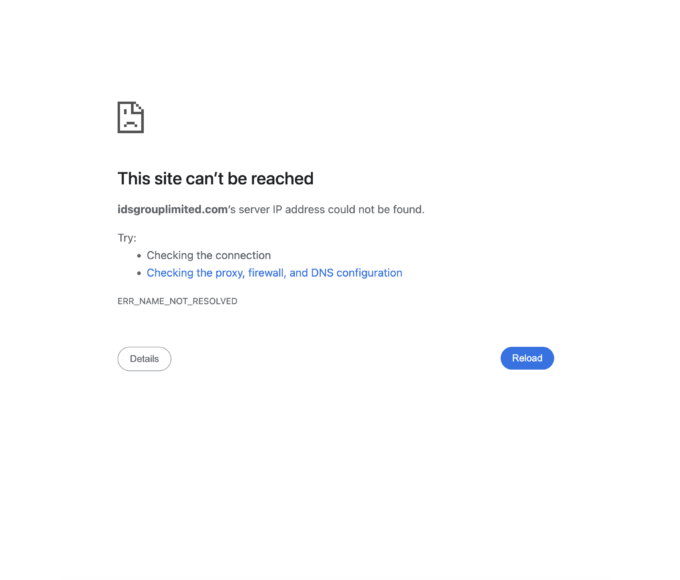Image resolution: width=680 pixels, height=580 pixels.
Task: Open proxy, firewall, and DNS configuration link
Action: point(274,273)
